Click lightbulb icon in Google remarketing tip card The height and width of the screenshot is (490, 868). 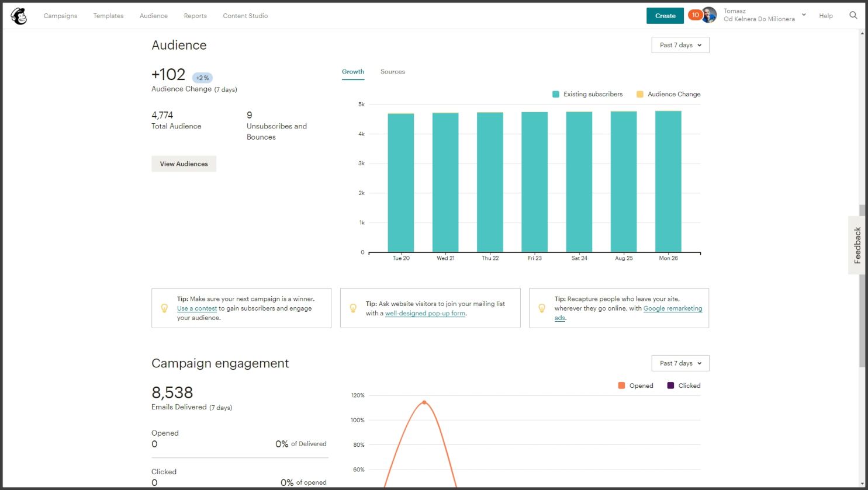coord(542,308)
